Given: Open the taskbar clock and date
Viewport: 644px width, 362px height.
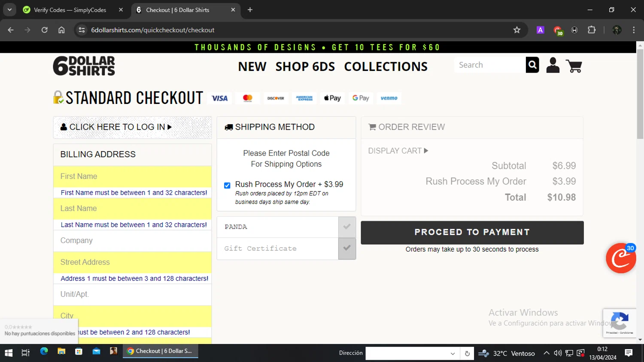Looking at the screenshot, I should coord(602,353).
